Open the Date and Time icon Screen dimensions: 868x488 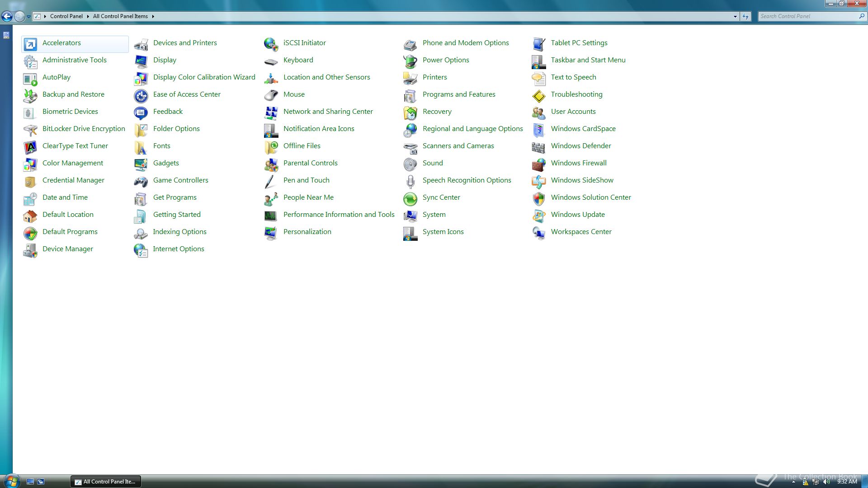30,198
